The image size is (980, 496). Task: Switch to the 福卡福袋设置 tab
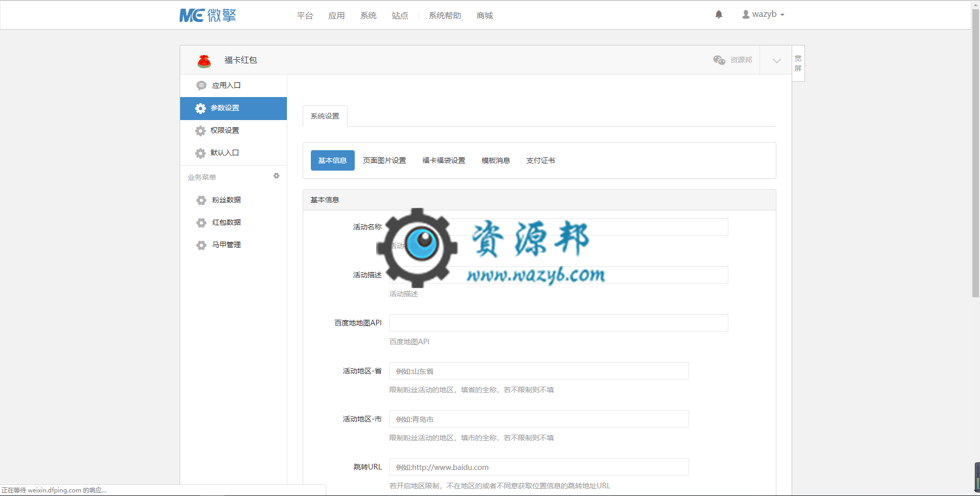[444, 160]
